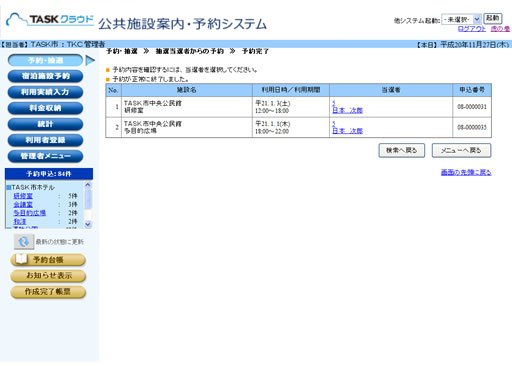Click the reservation list scroll-down arrow
Image resolution: width=512 pixels, height=366 pixels.
(x=88, y=224)
